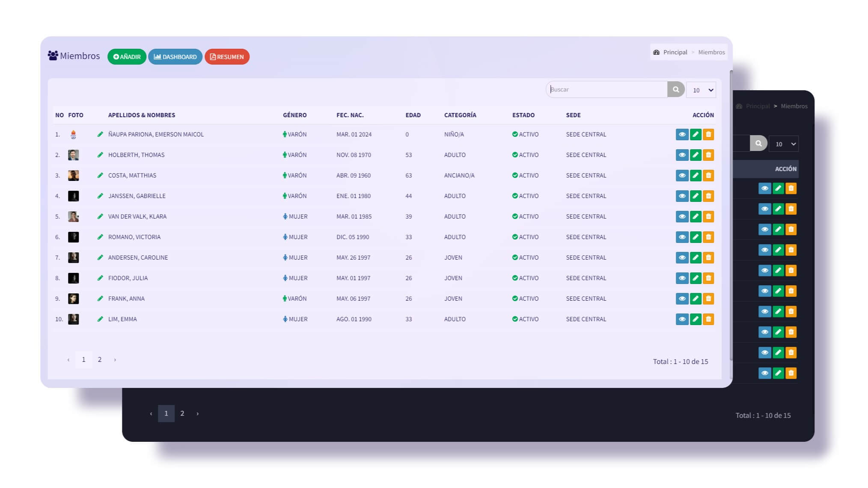The image size is (868, 488).
Task: Select page 2 in the light pagination
Action: click(100, 360)
